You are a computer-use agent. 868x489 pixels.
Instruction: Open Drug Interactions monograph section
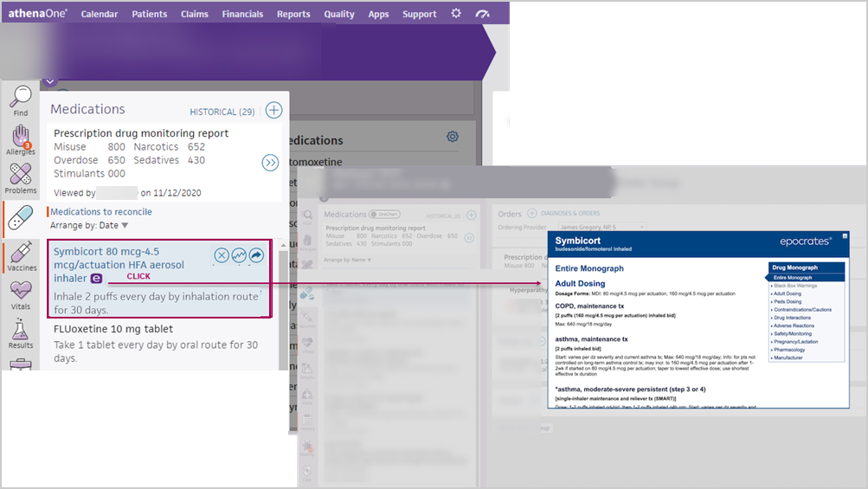(792, 318)
